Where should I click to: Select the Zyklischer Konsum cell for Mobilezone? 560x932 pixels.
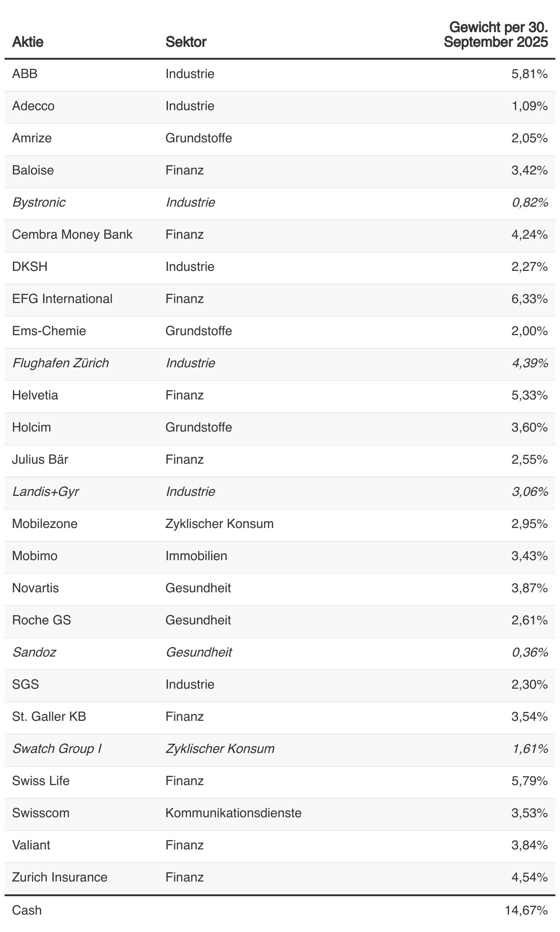coord(219,524)
